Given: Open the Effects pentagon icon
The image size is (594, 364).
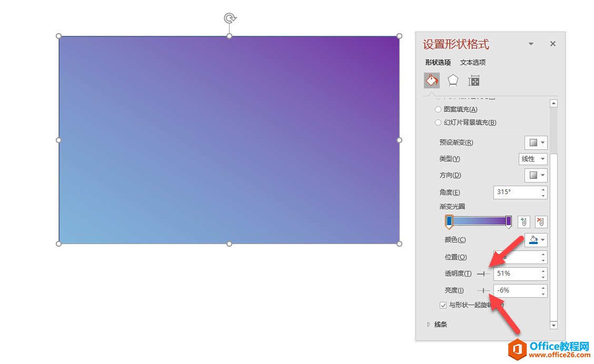Looking at the screenshot, I should tap(453, 80).
